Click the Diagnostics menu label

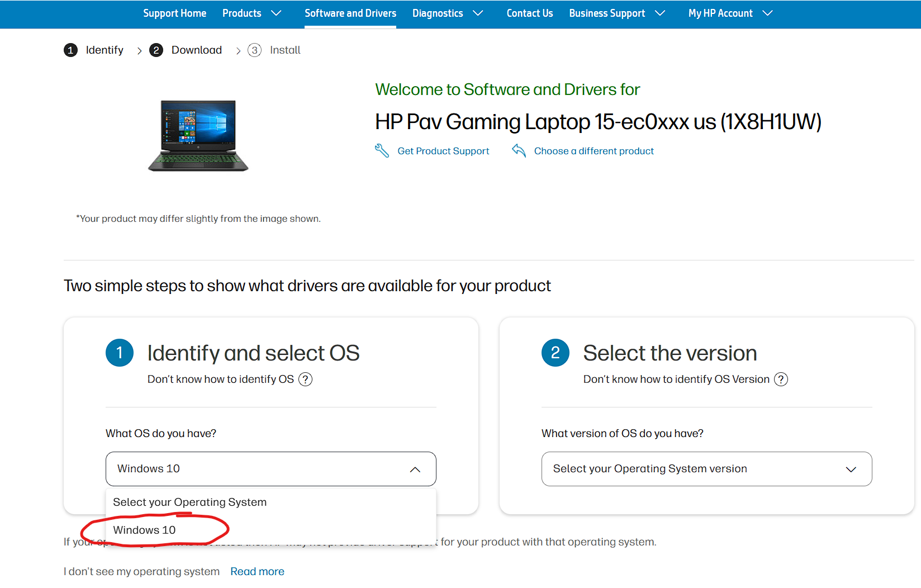click(438, 13)
